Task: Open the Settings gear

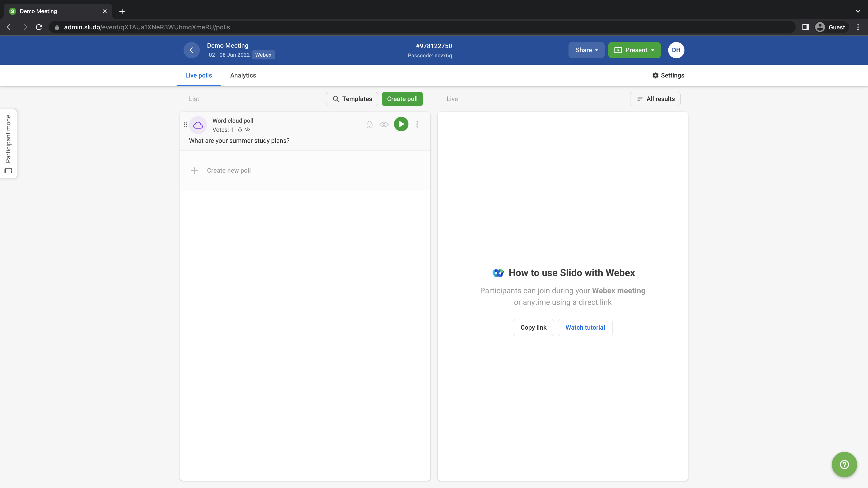Action: (x=668, y=75)
